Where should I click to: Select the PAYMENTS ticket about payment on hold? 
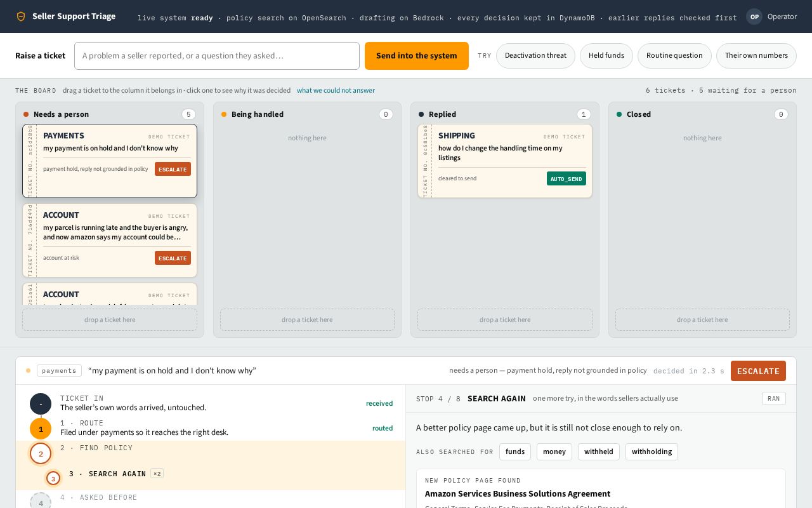point(110,161)
